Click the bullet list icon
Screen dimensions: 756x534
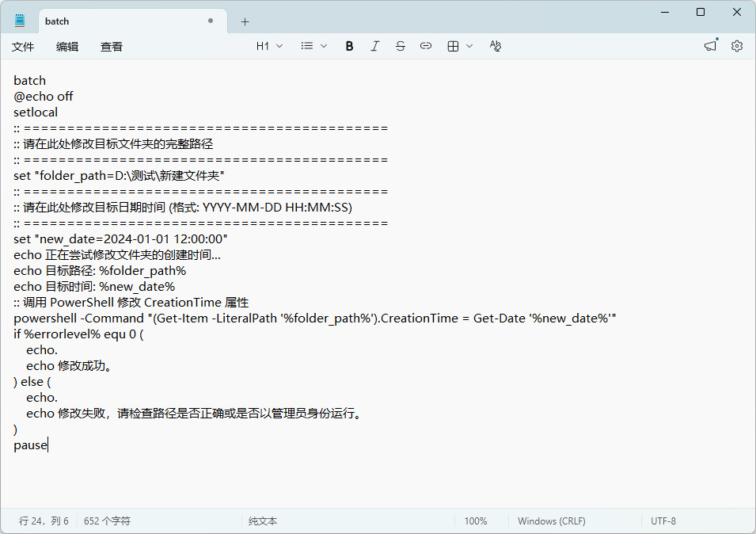(x=306, y=46)
